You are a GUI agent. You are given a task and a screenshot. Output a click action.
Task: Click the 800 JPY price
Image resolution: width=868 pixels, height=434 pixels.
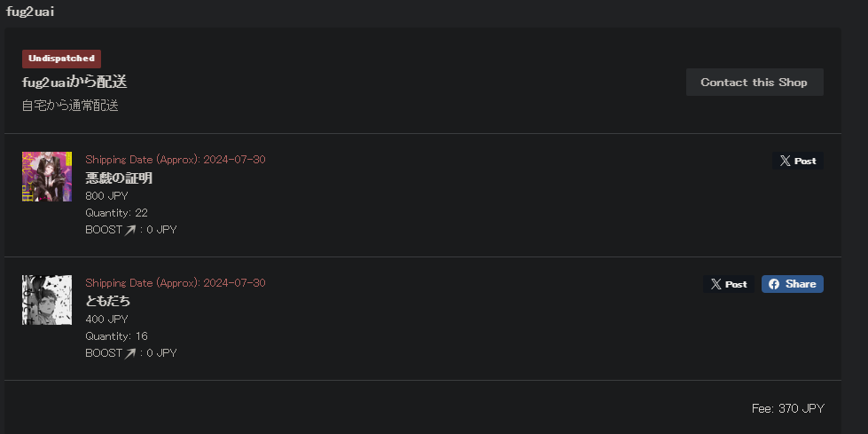106,195
